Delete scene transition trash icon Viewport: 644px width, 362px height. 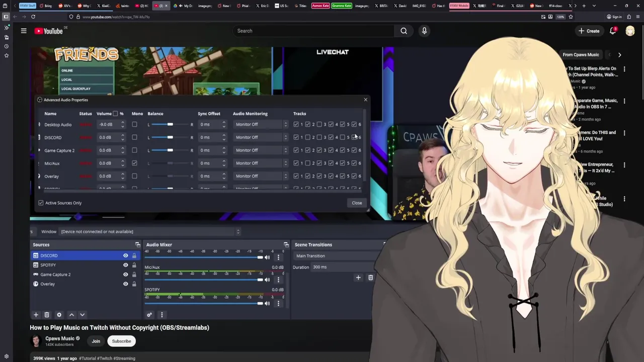pos(370,278)
